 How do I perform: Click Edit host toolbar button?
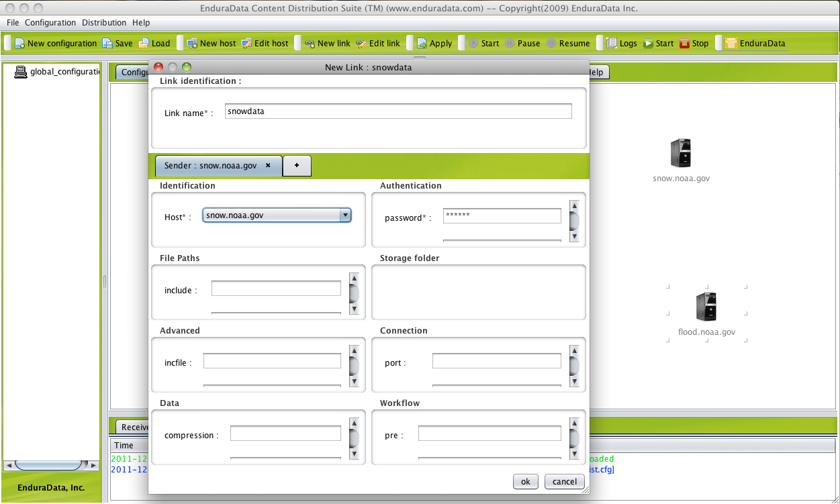point(265,43)
